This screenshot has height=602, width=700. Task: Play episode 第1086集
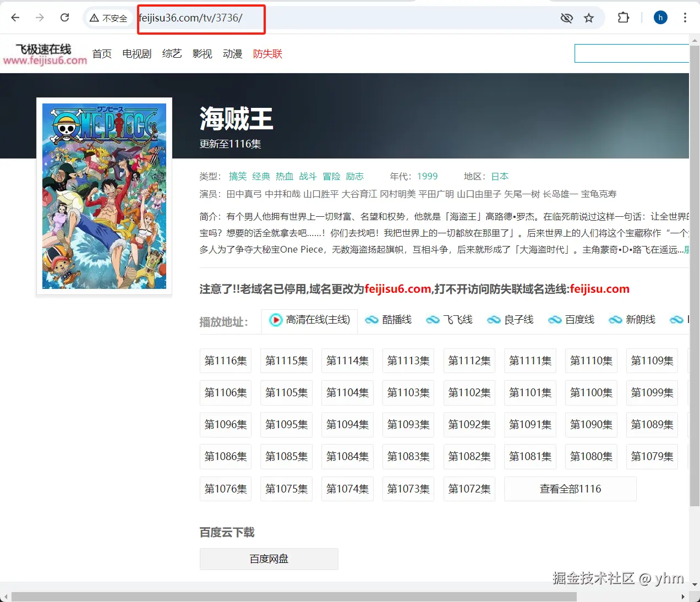tap(226, 456)
